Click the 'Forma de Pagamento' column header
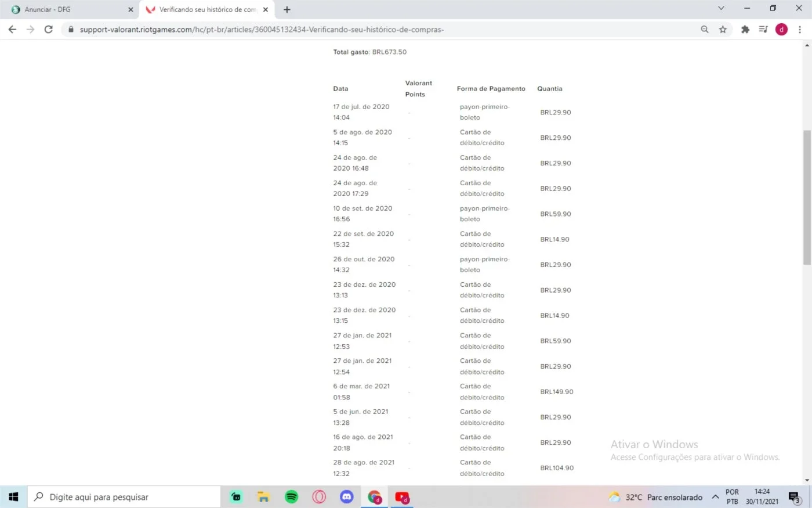Viewport: 812px width, 508px height. (491, 89)
